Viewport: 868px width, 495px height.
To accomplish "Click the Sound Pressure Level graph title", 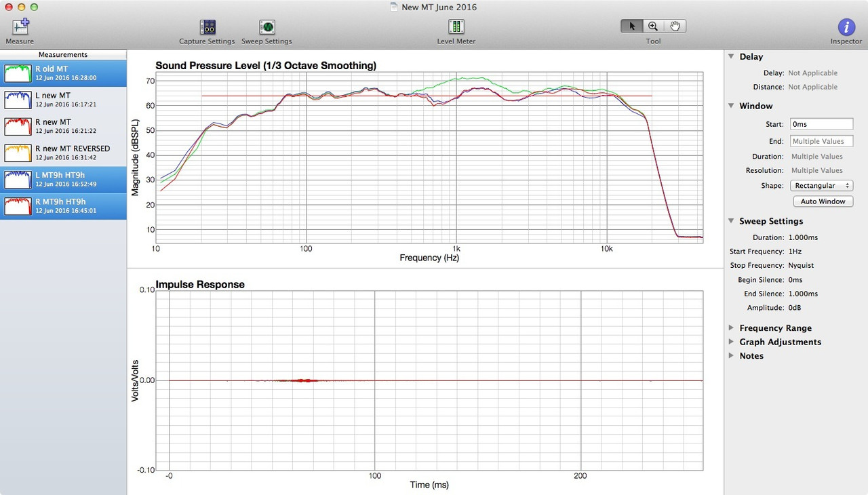I will click(x=266, y=66).
